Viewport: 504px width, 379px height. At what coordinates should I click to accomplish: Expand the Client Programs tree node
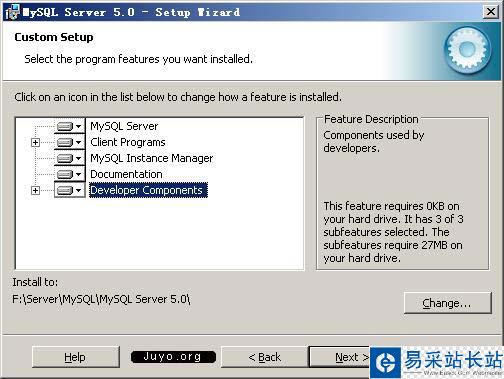tap(35, 143)
